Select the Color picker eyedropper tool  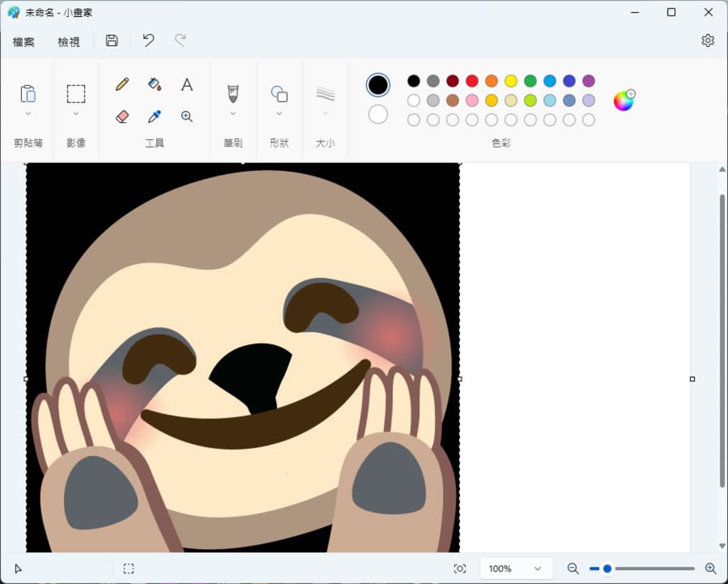(x=154, y=116)
